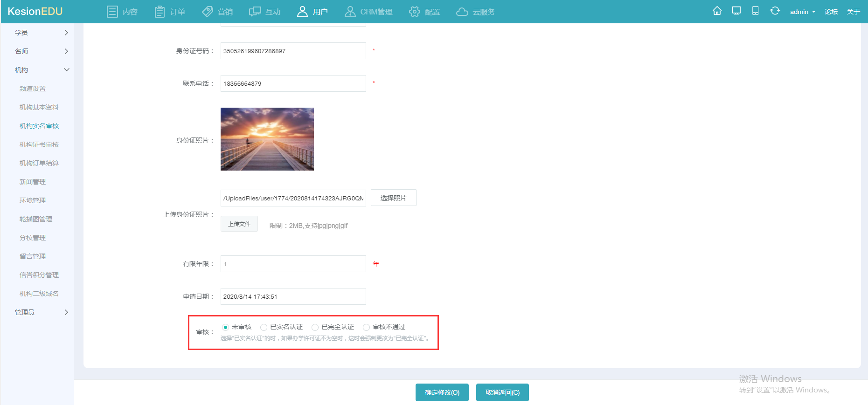
Task: Click the 有限年限 input field
Action: (293, 264)
